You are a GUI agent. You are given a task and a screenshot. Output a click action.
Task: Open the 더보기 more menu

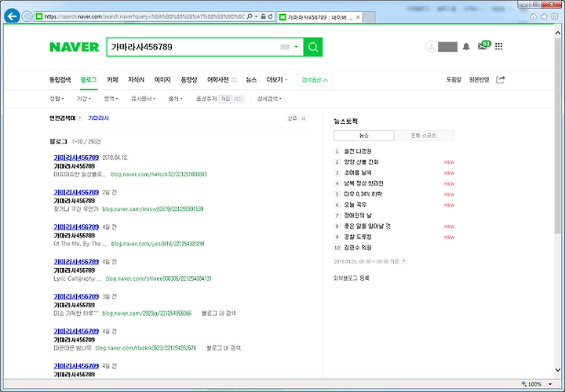277,79
